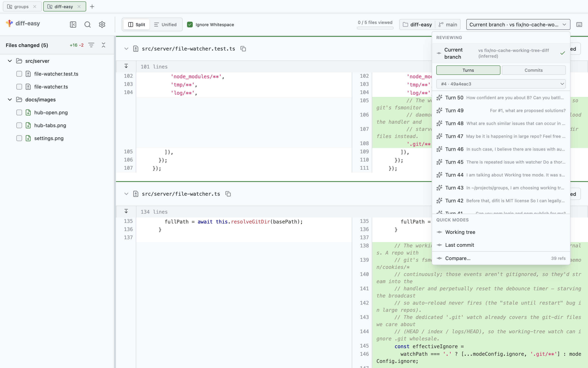
Task: Collapse all files icon in sidebar header
Action: [x=104, y=45]
